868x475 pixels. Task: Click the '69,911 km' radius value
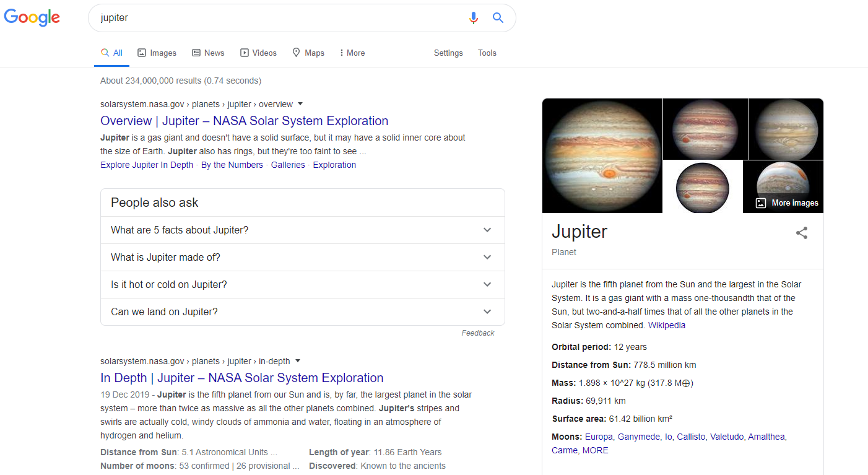pyautogui.click(x=605, y=401)
